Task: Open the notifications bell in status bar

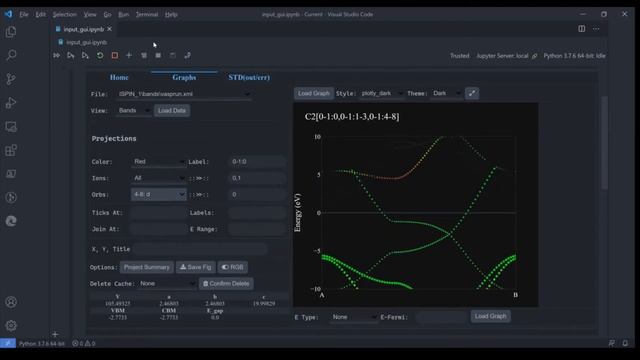Action: pyautogui.click(x=625, y=343)
